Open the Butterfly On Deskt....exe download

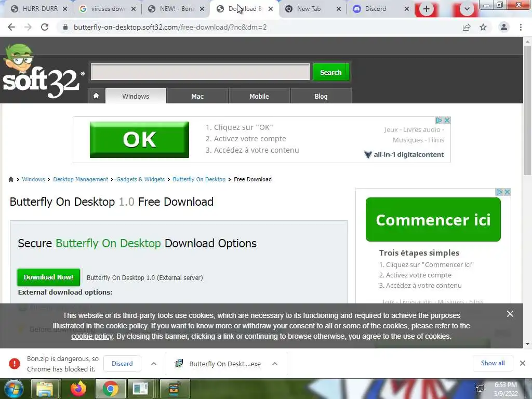click(225, 364)
